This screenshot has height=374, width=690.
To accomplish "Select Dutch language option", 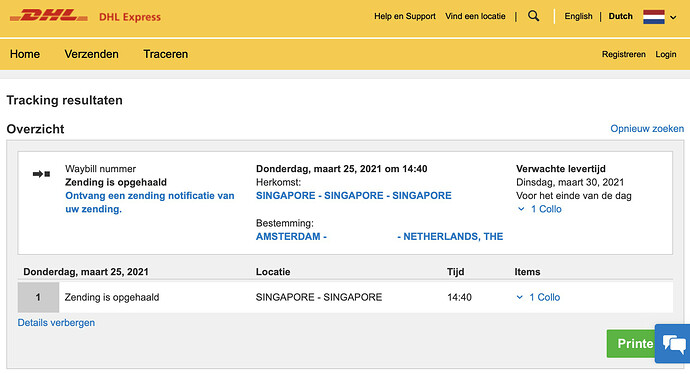I will pos(620,16).
